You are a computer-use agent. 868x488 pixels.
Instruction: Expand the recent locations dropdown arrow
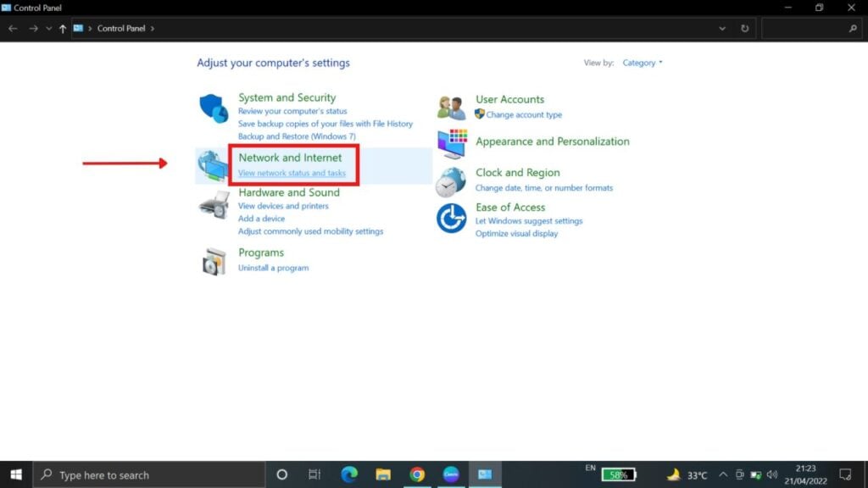coord(48,29)
